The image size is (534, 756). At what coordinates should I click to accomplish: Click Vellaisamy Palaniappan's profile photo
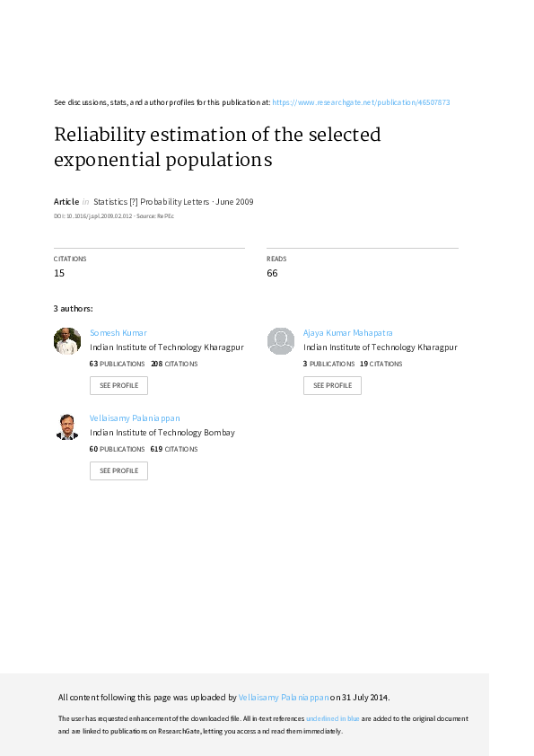point(67,426)
